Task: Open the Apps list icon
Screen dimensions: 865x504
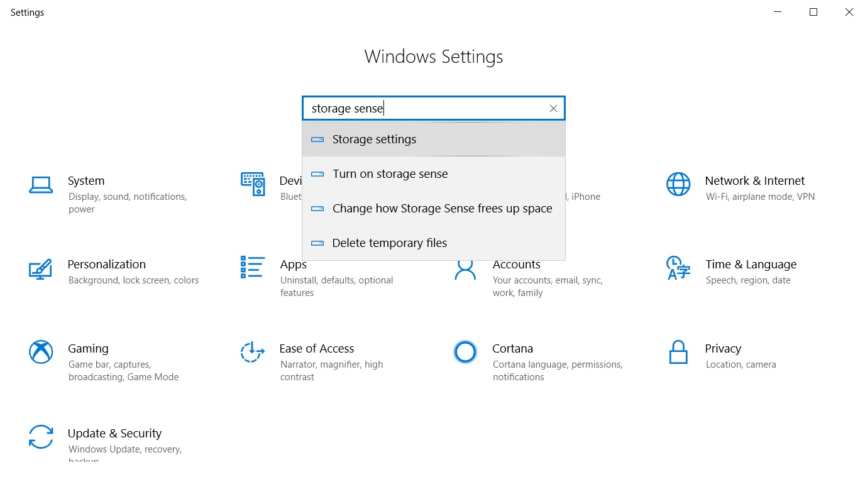Action: point(252,267)
